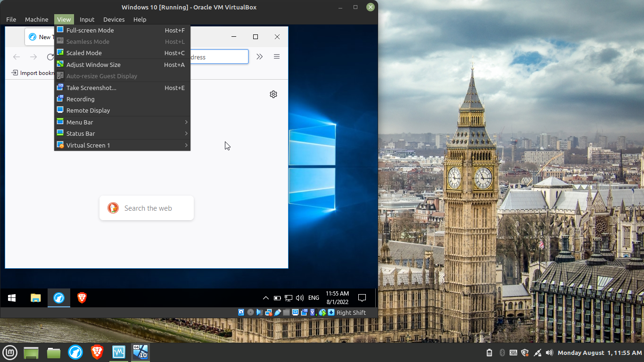Open Brave browser from the Windows taskbar
Screen dimensions: 644x362
coord(82,297)
